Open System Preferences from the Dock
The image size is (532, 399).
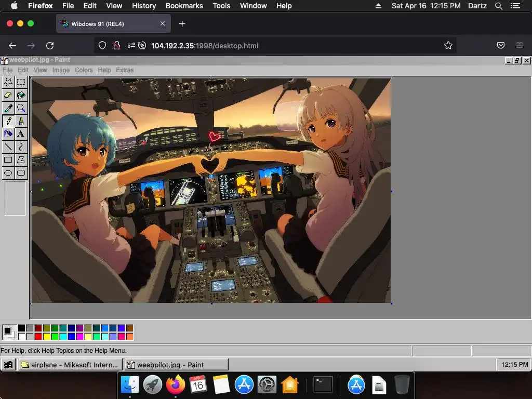(x=267, y=385)
